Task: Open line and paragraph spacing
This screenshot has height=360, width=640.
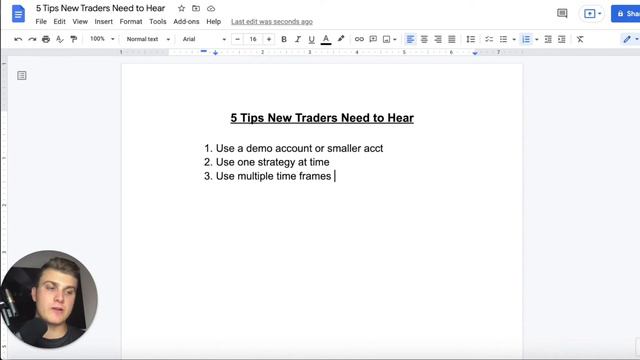Action: 471,39
